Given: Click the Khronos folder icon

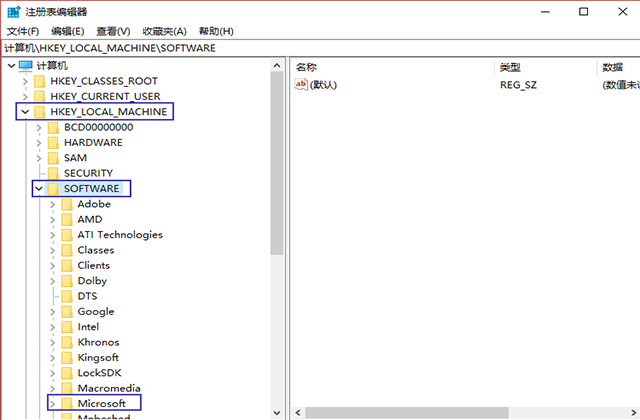Looking at the screenshot, I should click(67, 342).
